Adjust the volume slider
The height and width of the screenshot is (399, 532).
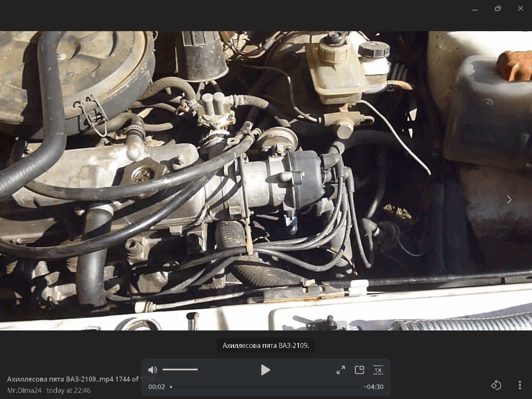point(182,369)
